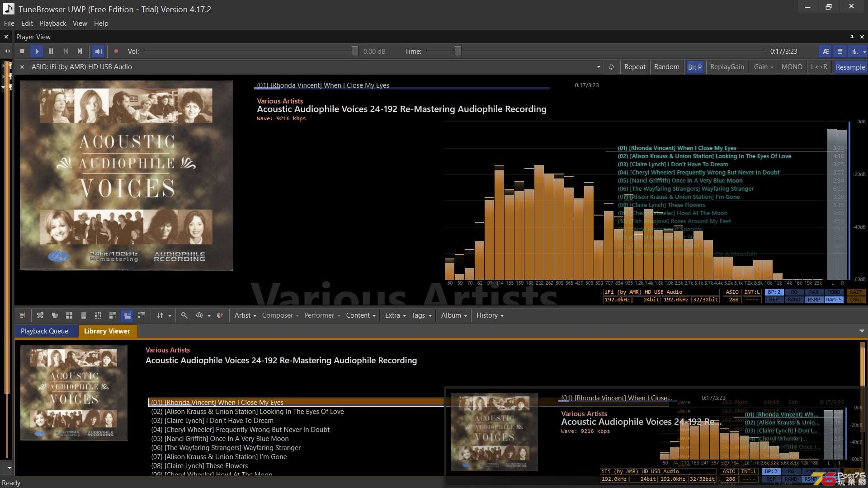Open the ASIO output device dropdown
868x488 pixels.
click(x=599, y=67)
